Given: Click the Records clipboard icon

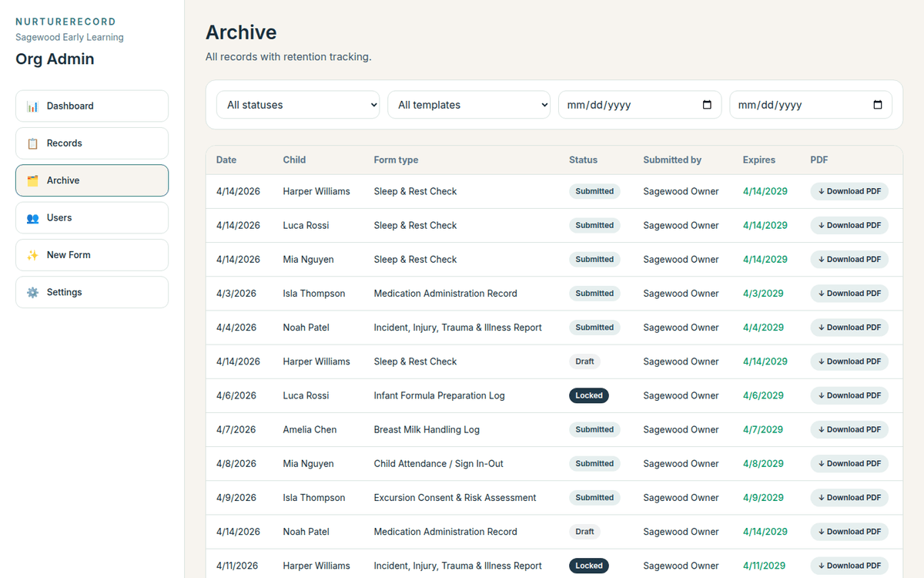Looking at the screenshot, I should 32,143.
